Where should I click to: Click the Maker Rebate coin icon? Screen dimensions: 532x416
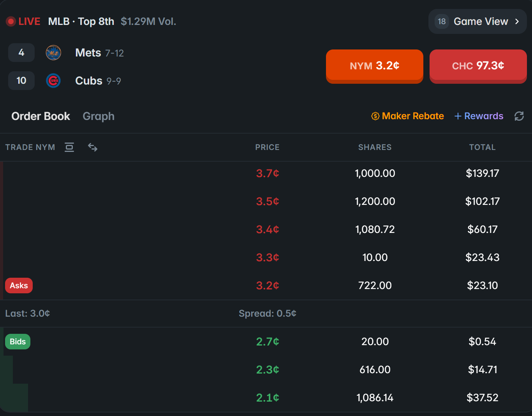pyautogui.click(x=375, y=116)
